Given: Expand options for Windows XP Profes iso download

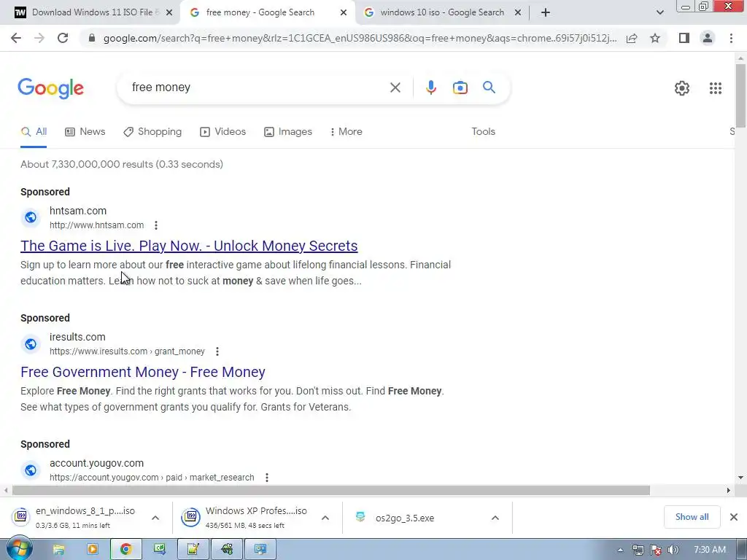Looking at the screenshot, I should pos(325,518).
